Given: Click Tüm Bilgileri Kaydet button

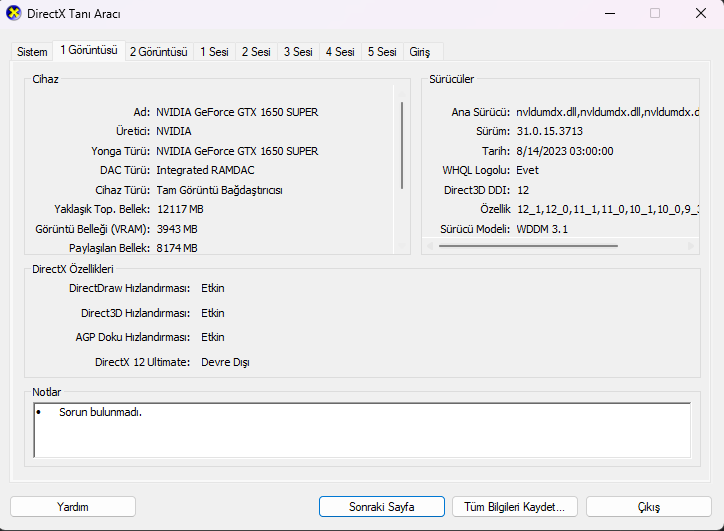Looking at the screenshot, I should [515, 507].
